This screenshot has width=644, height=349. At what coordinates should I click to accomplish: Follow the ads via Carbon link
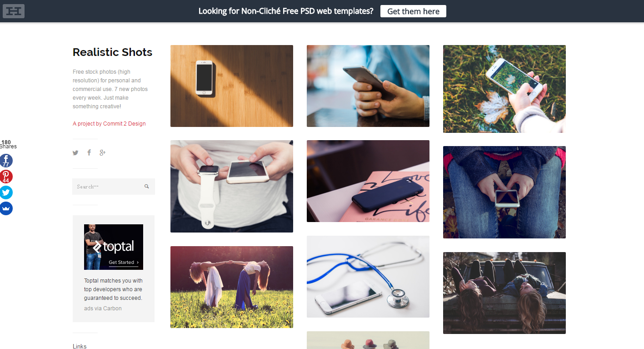coord(103,309)
